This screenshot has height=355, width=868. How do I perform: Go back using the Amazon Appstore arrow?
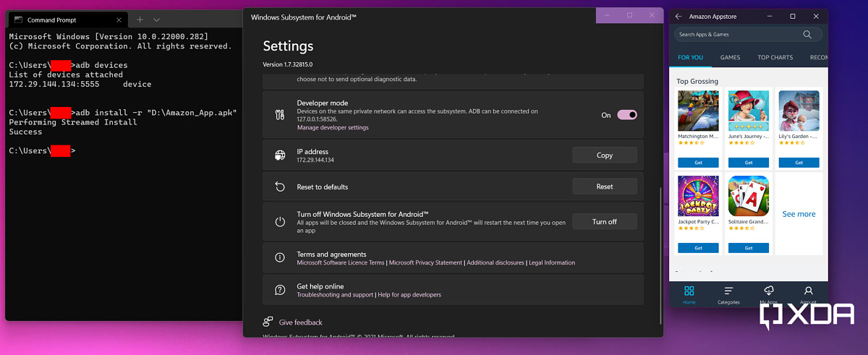coord(678,17)
